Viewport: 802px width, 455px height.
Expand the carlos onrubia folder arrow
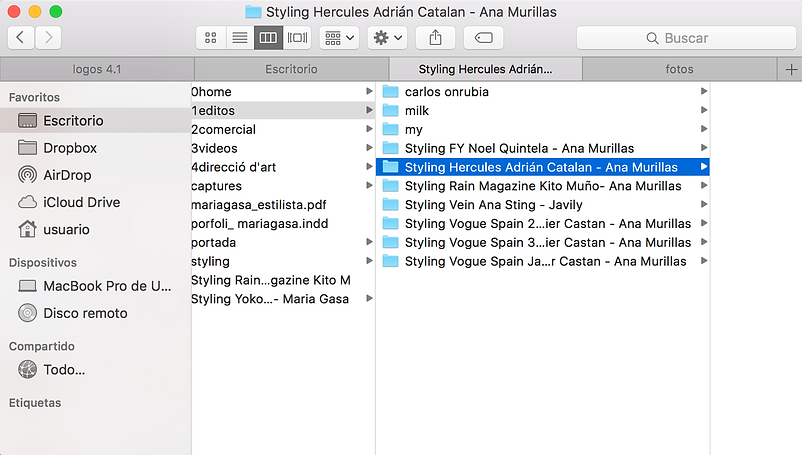coord(704,91)
